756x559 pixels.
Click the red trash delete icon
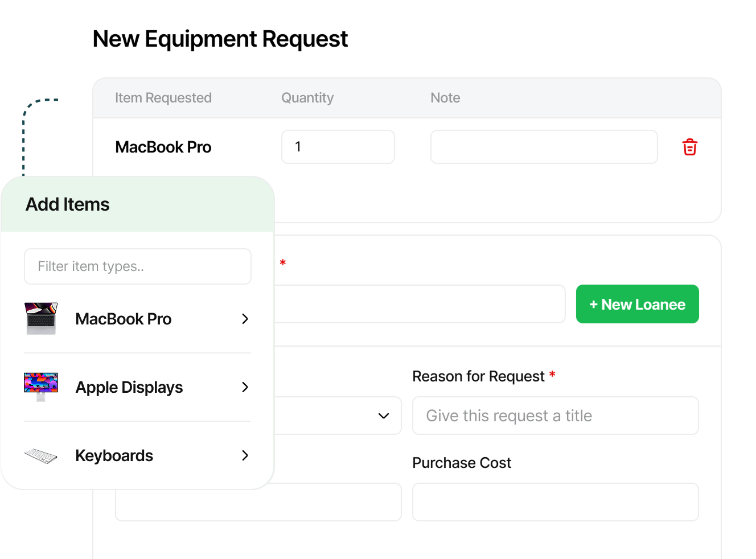point(689,147)
